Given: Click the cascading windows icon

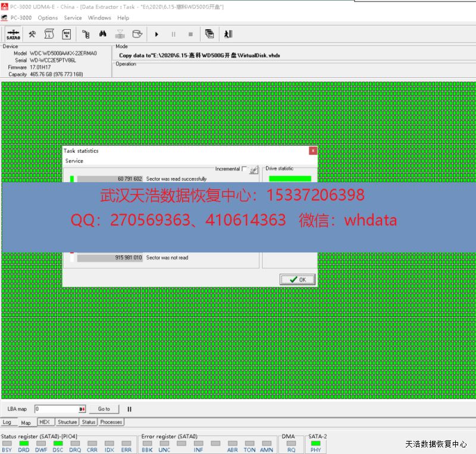Looking at the screenshot, I should pos(209,35).
